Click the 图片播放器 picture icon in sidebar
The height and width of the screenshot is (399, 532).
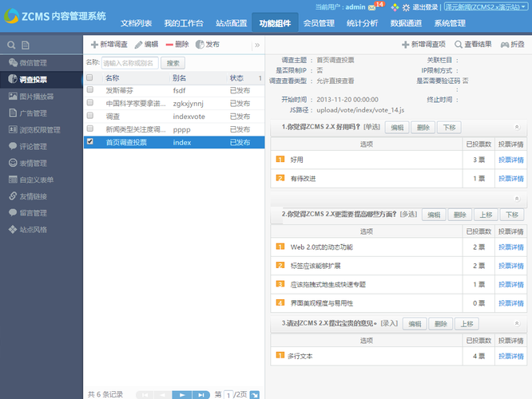[x=13, y=96]
